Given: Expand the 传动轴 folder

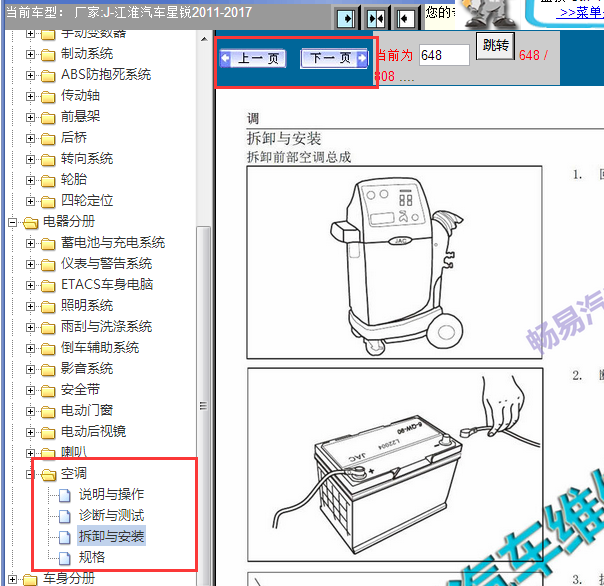Looking at the screenshot, I should 30,96.
